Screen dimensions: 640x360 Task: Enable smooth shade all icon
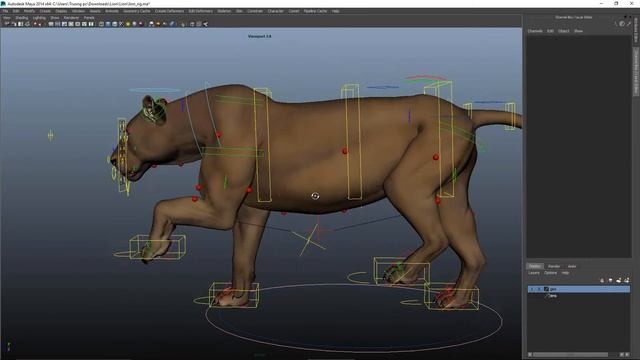point(108,24)
